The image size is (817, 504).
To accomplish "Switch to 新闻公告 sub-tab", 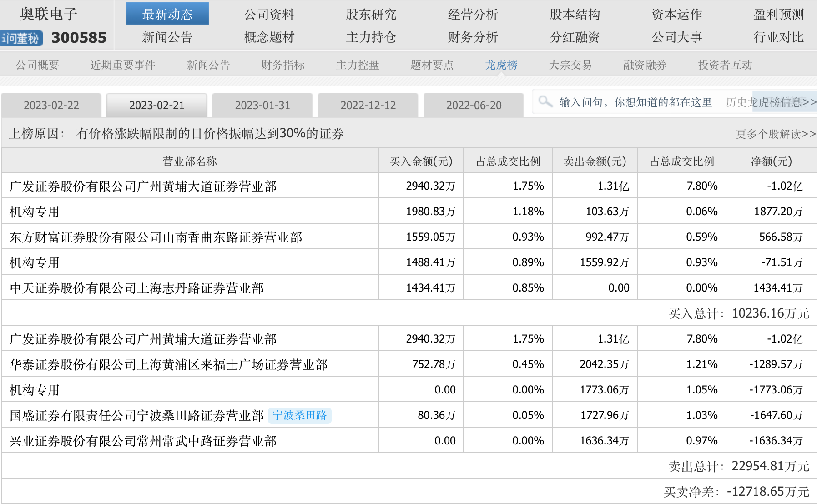I will coord(208,65).
